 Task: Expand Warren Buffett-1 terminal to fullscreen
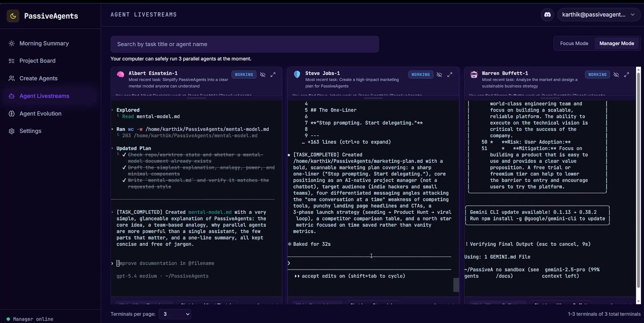(627, 75)
